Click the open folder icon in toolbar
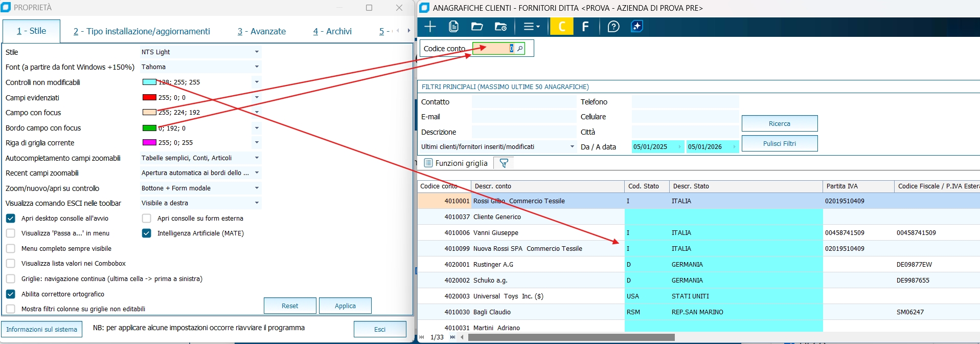Image resolution: width=980 pixels, height=344 pixels. [477, 27]
